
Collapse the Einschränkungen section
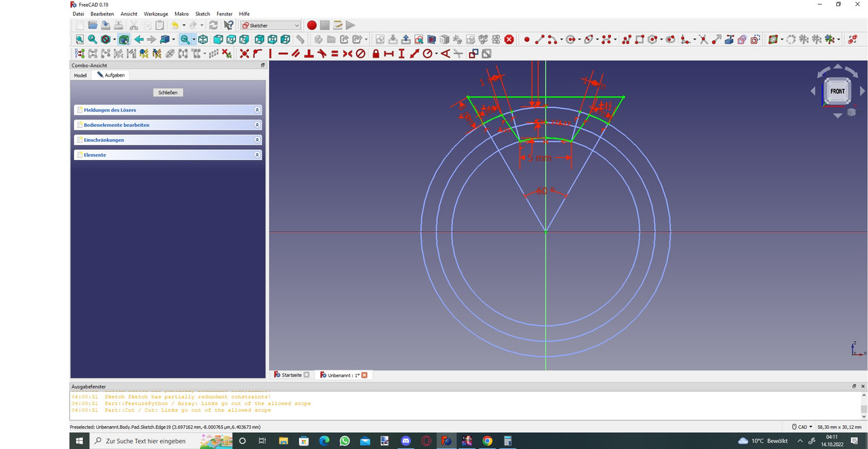tap(257, 140)
